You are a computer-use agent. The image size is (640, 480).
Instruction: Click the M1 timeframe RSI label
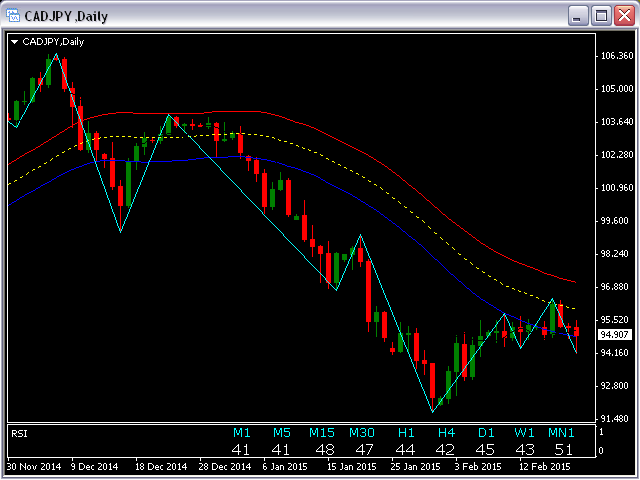coord(242,433)
